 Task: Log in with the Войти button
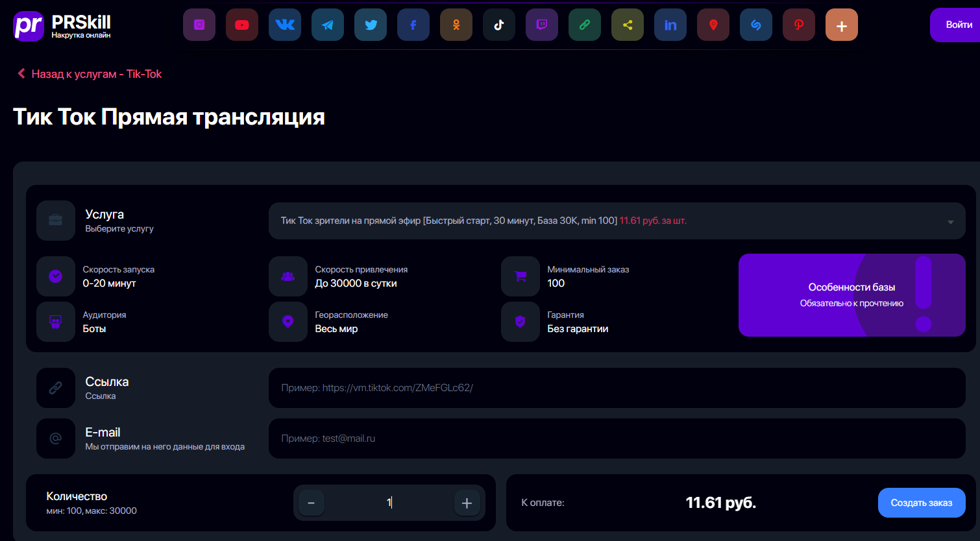pos(955,25)
